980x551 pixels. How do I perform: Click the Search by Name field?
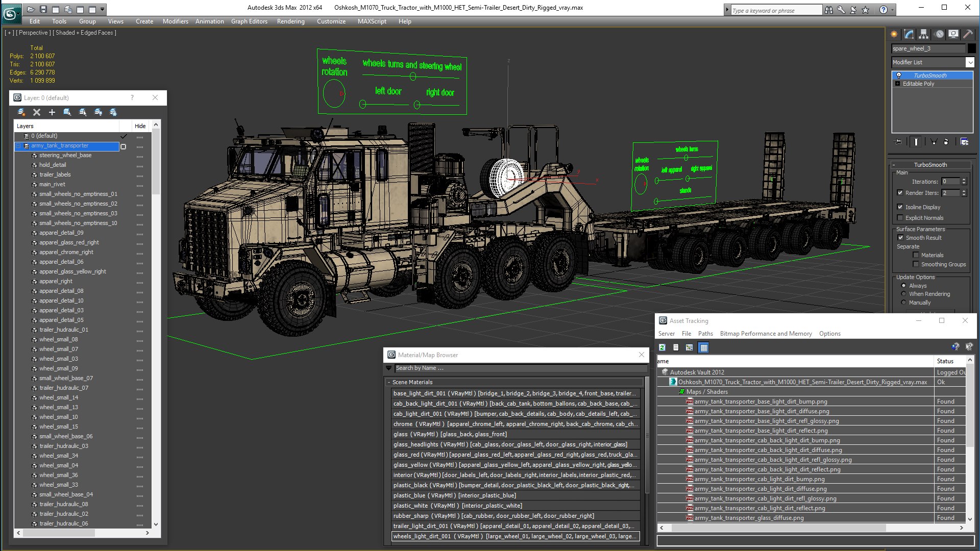(521, 368)
